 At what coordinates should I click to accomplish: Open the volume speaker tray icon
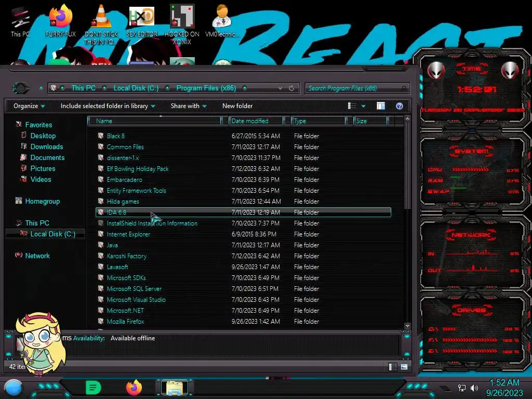click(474, 388)
